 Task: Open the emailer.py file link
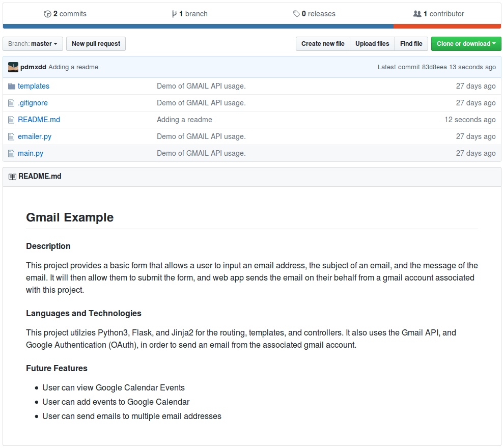(x=34, y=136)
